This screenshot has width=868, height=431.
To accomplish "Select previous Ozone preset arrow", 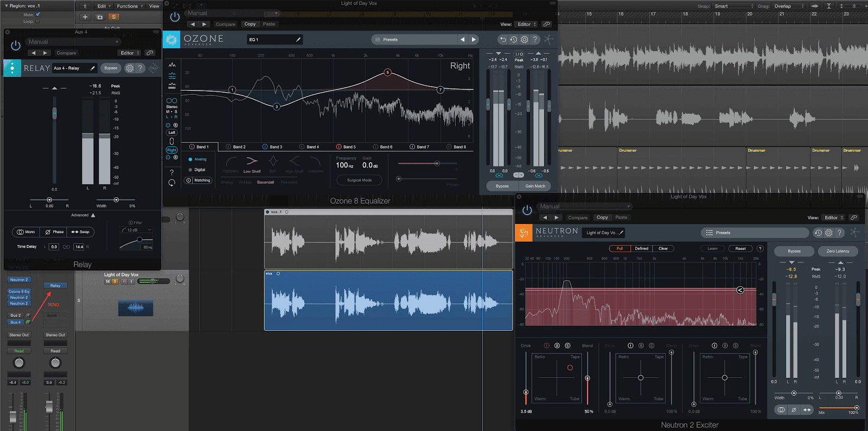I will (462, 40).
